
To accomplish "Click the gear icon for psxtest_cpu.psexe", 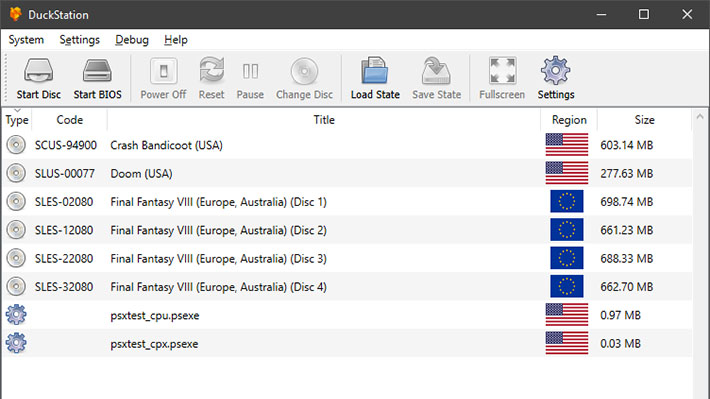I will click(x=16, y=315).
